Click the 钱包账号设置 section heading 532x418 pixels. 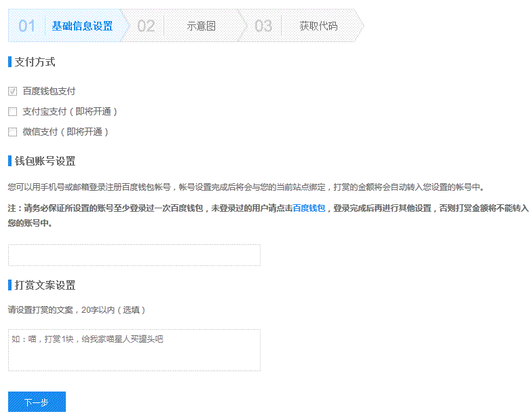(x=45, y=161)
